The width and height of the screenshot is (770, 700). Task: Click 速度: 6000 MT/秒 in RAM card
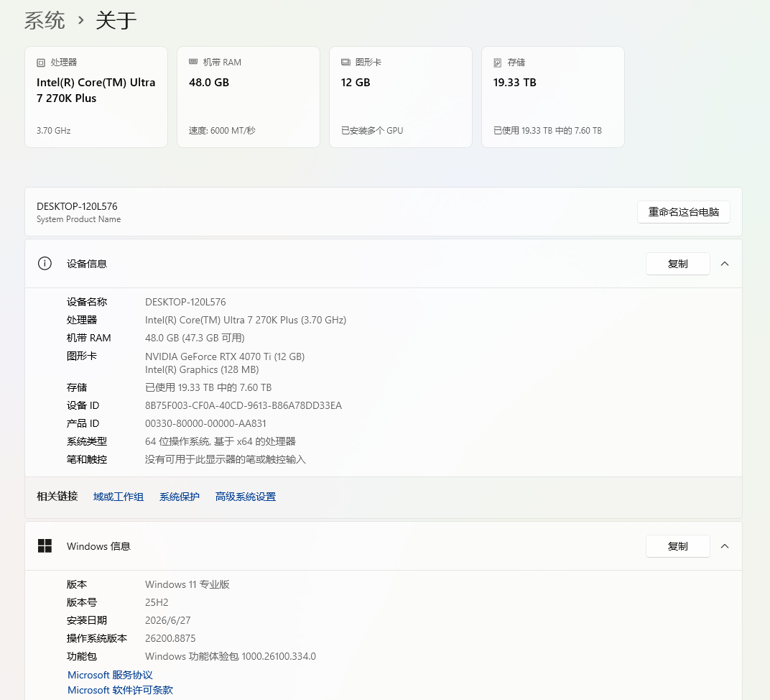pyautogui.click(x=222, y=131)
